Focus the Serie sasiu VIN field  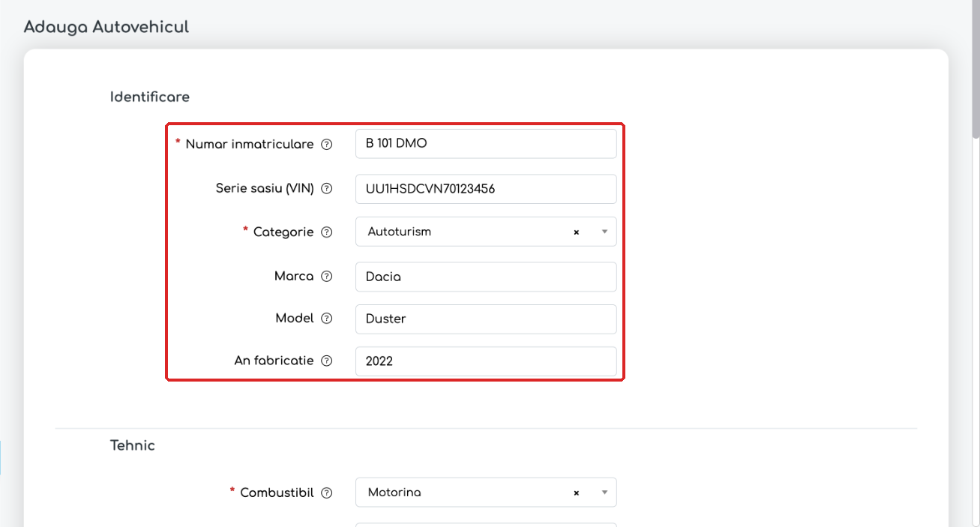coord(486,189)
